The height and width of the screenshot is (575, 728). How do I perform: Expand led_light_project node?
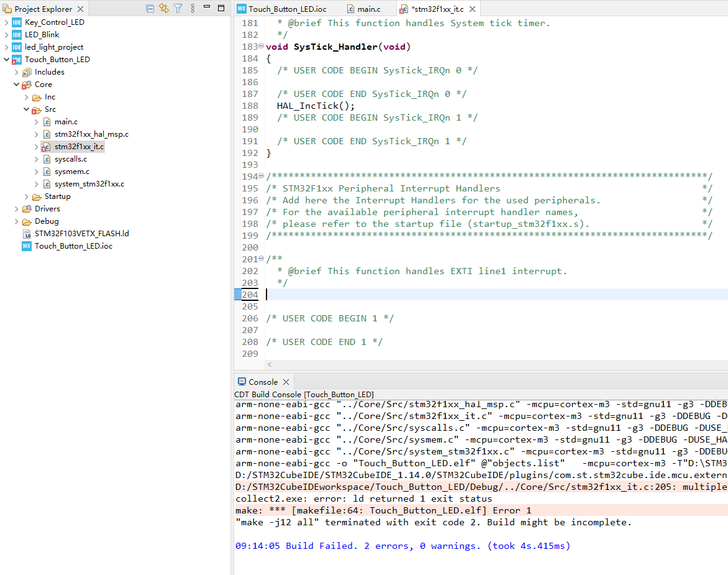(6, 47)
